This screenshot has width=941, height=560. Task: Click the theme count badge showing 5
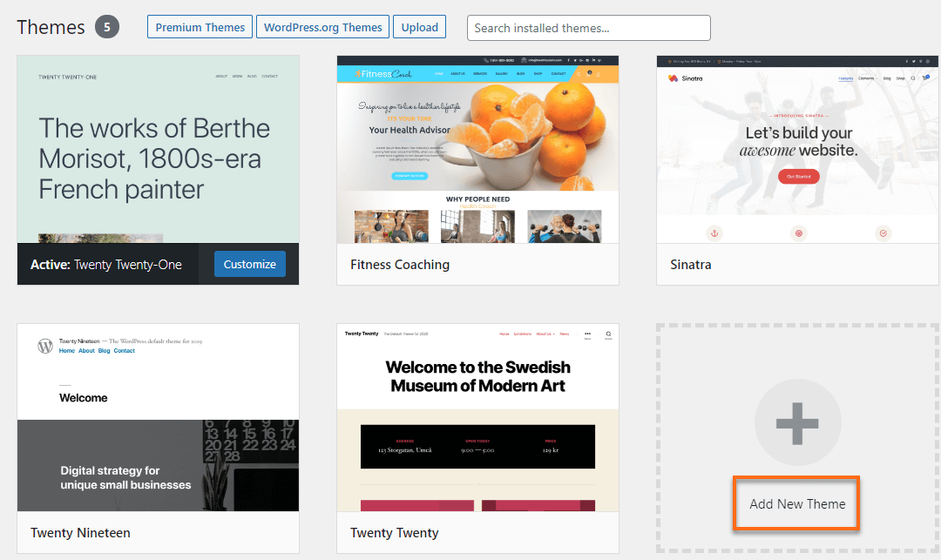pyautogui.click(x=107, y=27)
